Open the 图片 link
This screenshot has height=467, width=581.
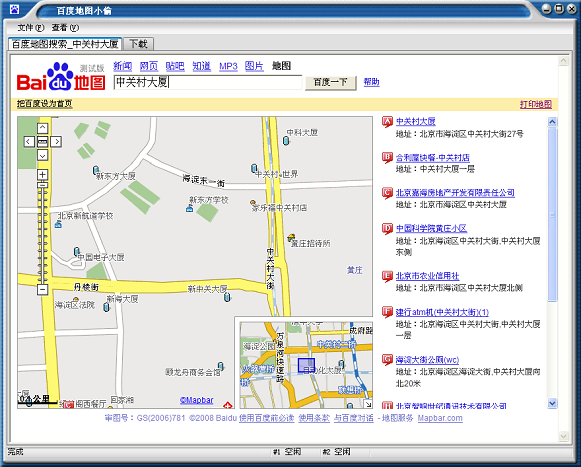pos(254,66)
